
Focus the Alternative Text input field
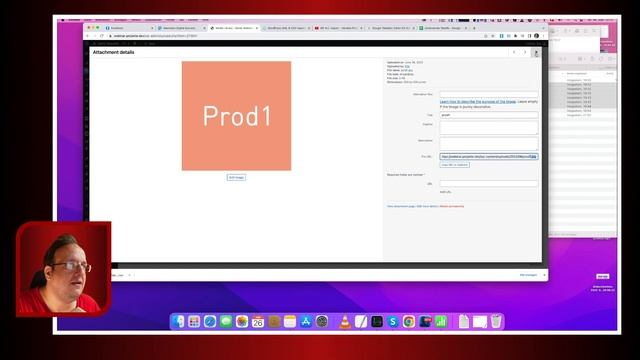coord(489,94)
